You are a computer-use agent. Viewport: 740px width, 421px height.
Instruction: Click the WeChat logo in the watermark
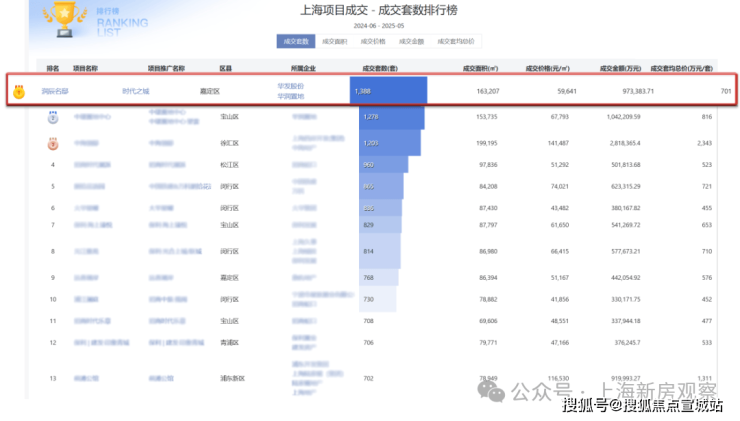(x=498, y=389)
